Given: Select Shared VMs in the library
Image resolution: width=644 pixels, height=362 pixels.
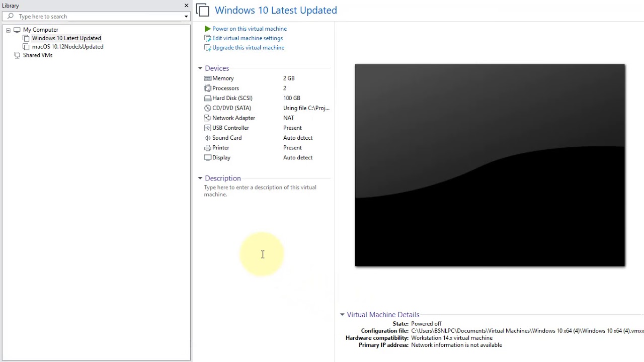Looking at the screenshot, I should 38,55.
